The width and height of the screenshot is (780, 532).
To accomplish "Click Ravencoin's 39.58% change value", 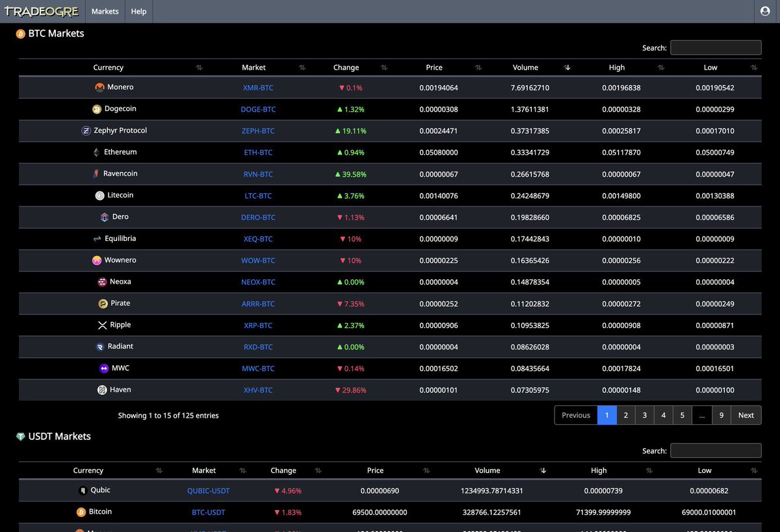I will [x=350, y=174].
